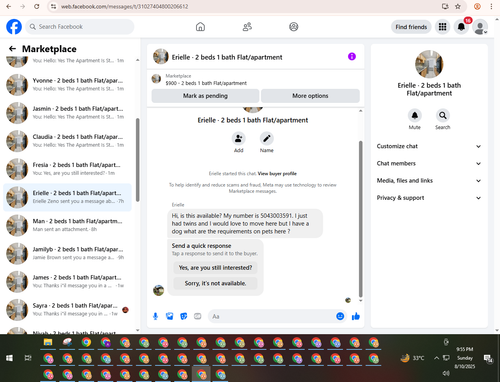Screen dimensions: 500x382
Task: Add people to the chat
Action: (x=238, y=138)
